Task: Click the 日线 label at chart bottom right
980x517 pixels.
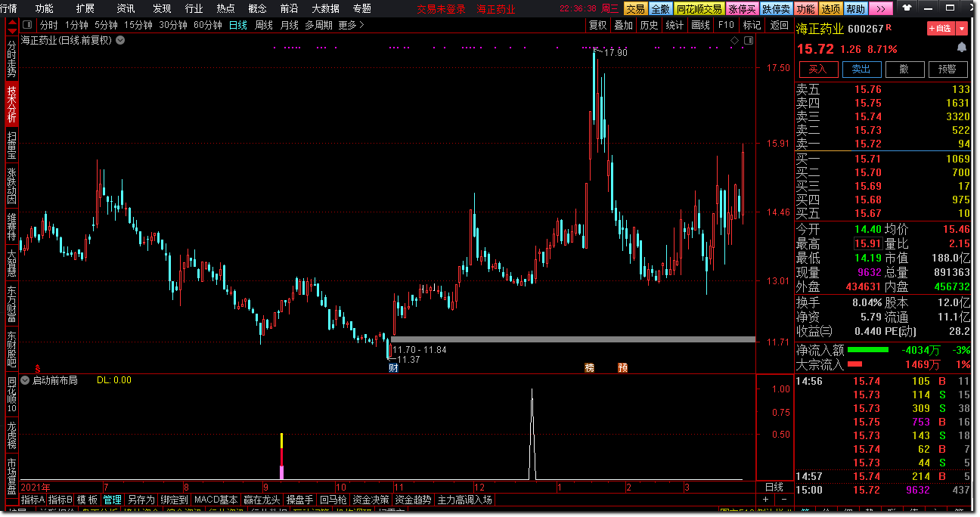Action: coord(774,487)
